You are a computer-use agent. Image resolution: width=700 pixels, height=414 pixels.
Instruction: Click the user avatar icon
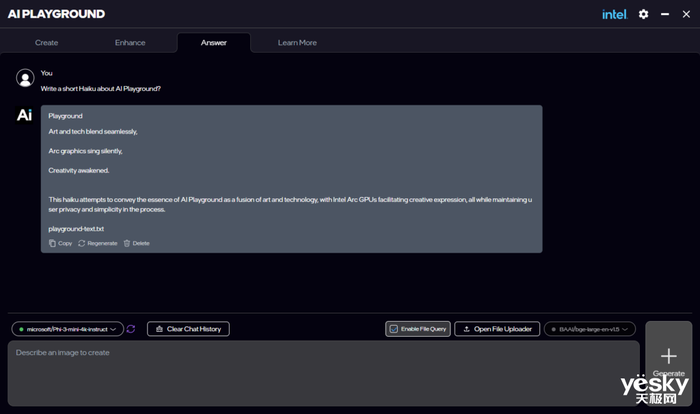[x=25, y=78]
